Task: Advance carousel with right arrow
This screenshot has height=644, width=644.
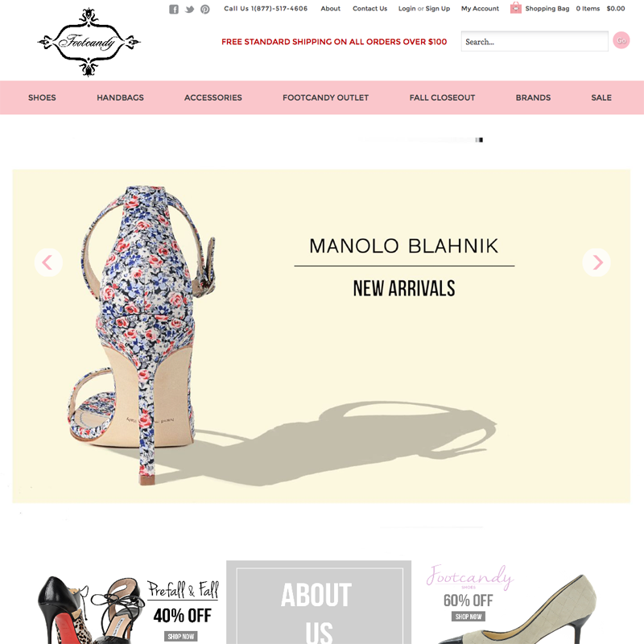Action: point(597,262)
